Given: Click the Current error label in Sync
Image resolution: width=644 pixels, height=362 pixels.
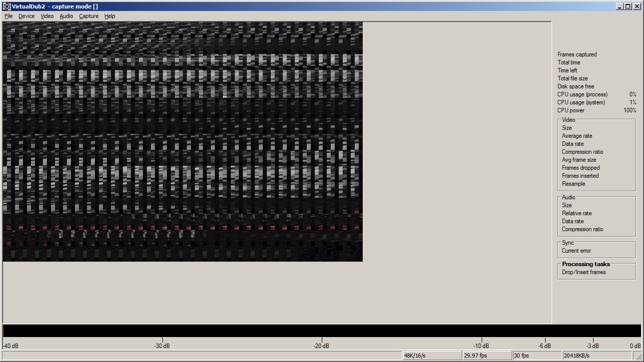Looking at the screenshot, I should [x=577, y=251].
